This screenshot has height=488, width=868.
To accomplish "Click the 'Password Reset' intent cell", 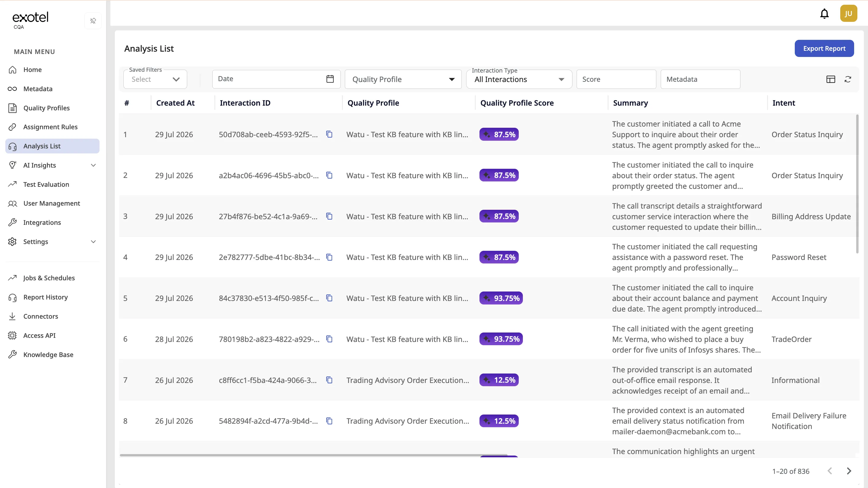I will [799, 257].
